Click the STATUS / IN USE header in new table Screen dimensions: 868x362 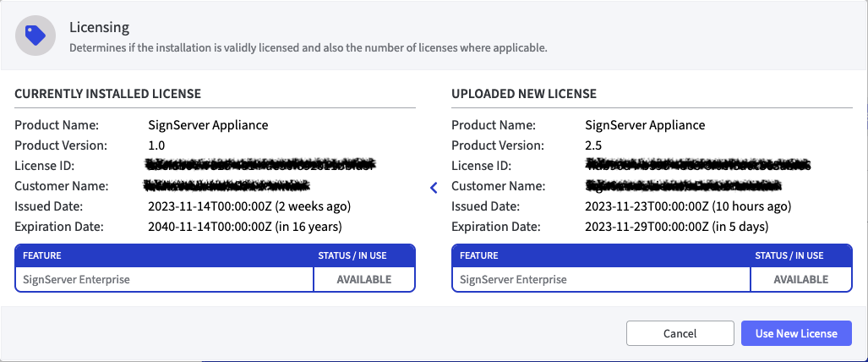(x=800, y=255)
